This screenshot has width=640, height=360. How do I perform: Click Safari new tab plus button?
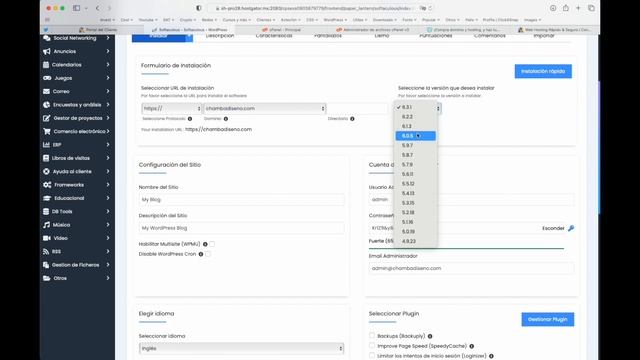[x=578, y=8]
